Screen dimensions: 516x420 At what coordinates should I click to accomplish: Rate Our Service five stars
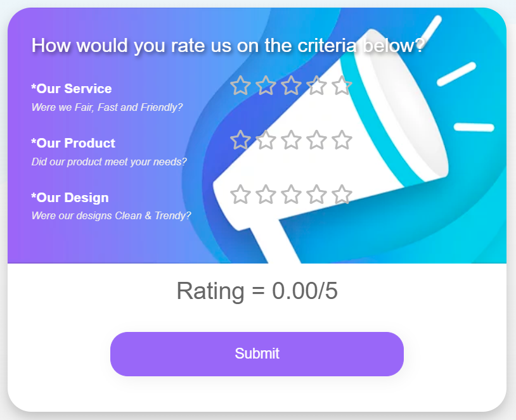[342, 86]
